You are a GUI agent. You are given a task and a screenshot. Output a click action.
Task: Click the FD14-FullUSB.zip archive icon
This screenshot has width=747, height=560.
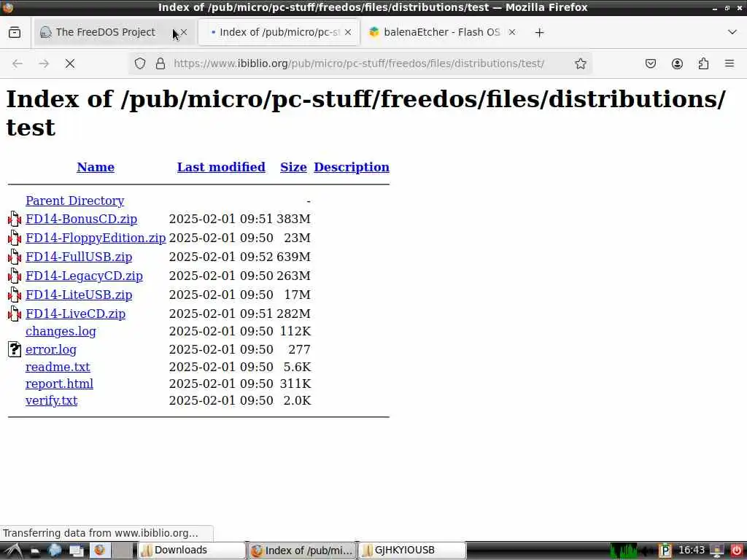click(x=15, y=257)
